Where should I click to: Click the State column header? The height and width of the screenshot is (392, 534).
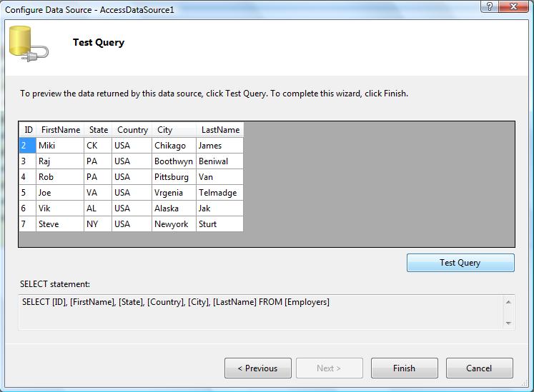tap(98, 130)
